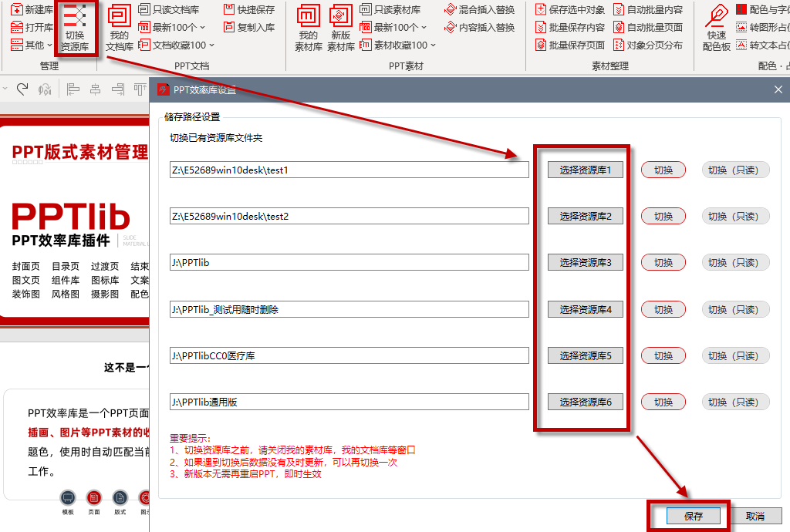
Task: Click 批量保存页面 command
Action: coord(570,45)
